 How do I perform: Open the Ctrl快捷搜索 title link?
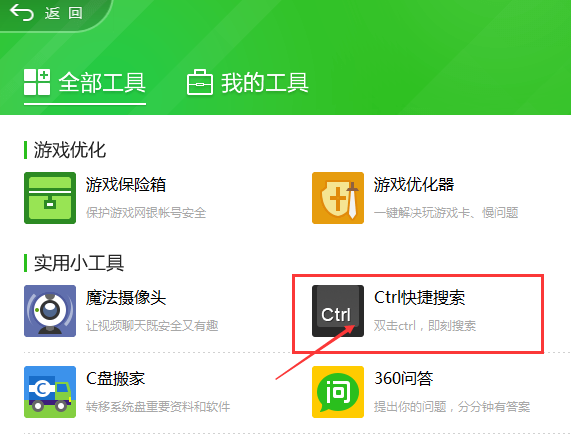click(x=420, y=298)
